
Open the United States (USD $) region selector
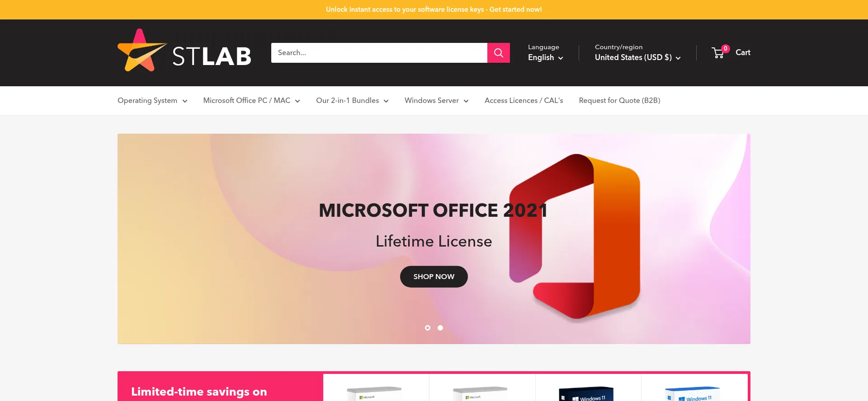637,58
